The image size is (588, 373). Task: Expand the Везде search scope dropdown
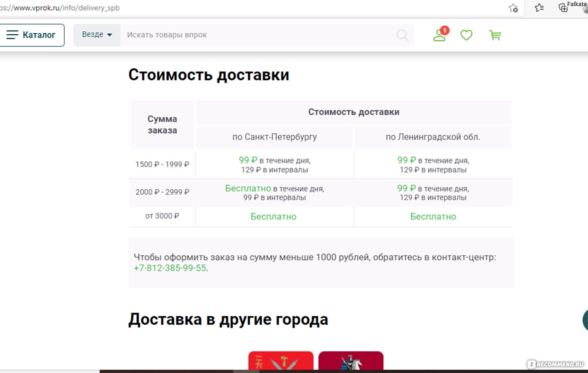point(97,35)
